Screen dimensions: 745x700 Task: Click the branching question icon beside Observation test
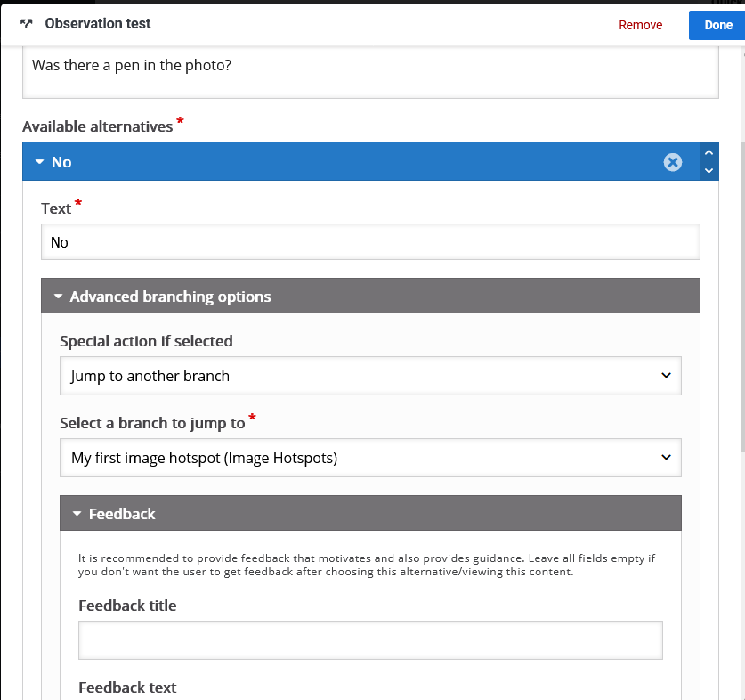tap(26, 24)
